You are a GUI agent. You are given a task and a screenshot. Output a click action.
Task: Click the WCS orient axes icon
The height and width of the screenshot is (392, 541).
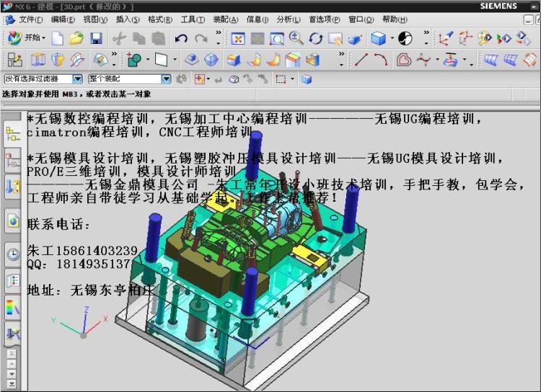point(445,38)
